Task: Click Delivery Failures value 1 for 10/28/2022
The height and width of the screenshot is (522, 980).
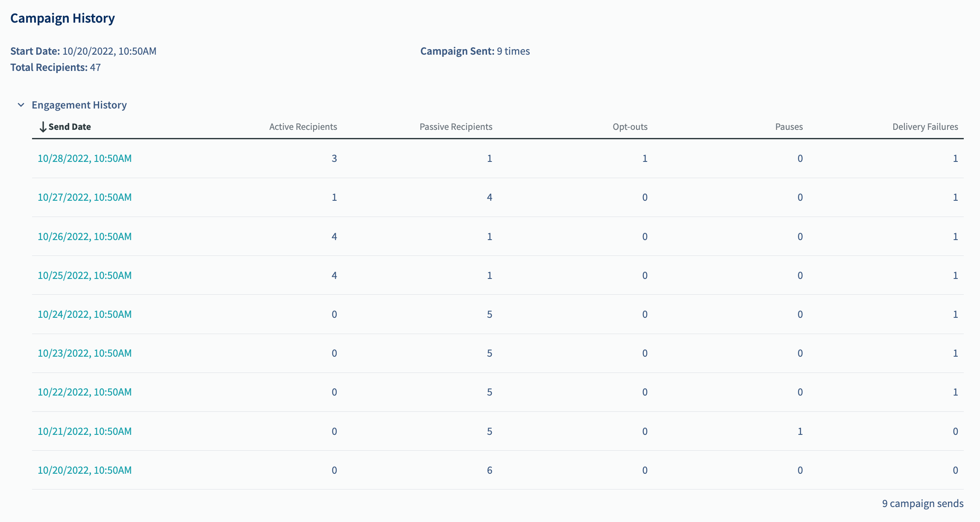Action: click(955, 158)
